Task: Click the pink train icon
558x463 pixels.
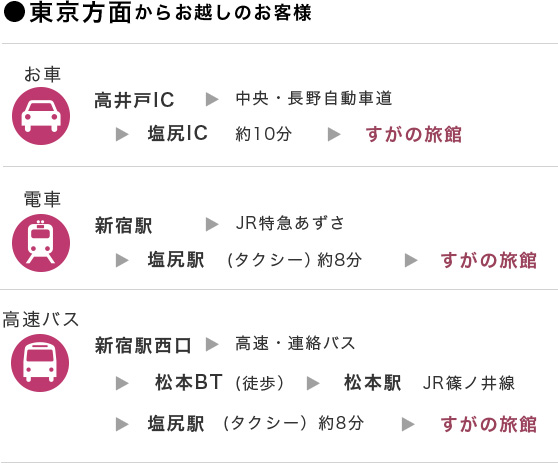Action: point(41,243)
